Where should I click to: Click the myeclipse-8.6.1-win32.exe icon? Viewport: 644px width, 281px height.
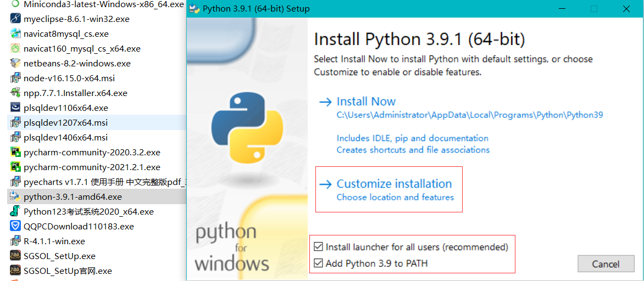(15, 19)
